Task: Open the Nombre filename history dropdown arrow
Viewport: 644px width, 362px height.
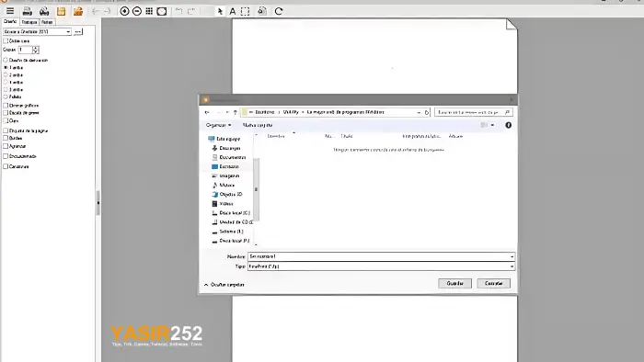Action: pos(512,256)
